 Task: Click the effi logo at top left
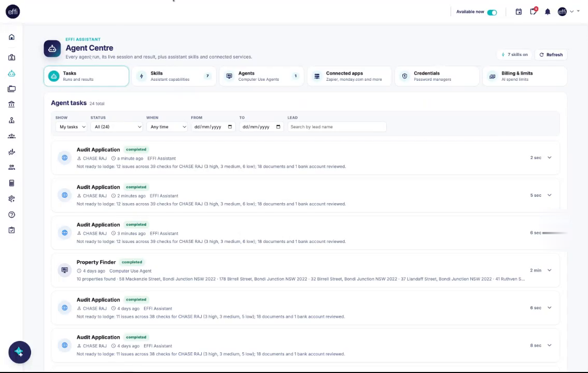[x=13, y=11]
